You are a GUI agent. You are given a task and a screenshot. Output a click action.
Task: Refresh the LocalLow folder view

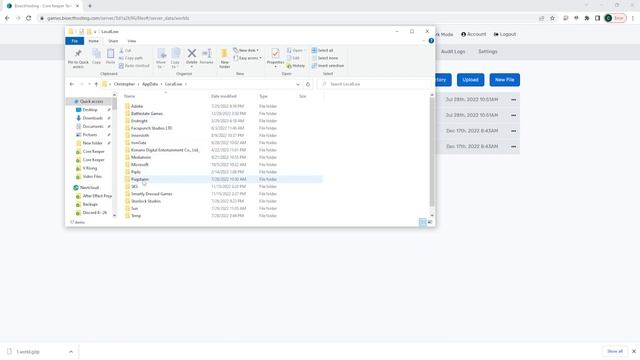tap(308, 84)
